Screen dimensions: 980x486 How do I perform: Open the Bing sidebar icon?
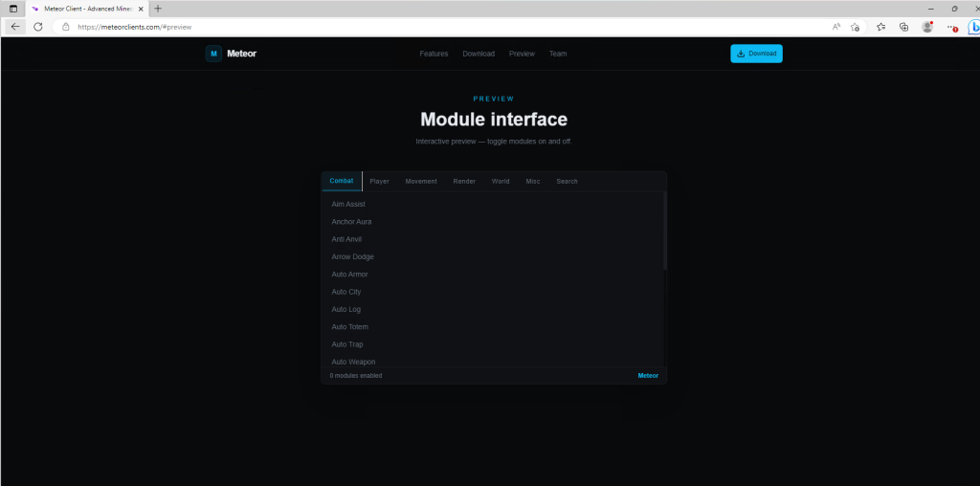tap(973, 27)
